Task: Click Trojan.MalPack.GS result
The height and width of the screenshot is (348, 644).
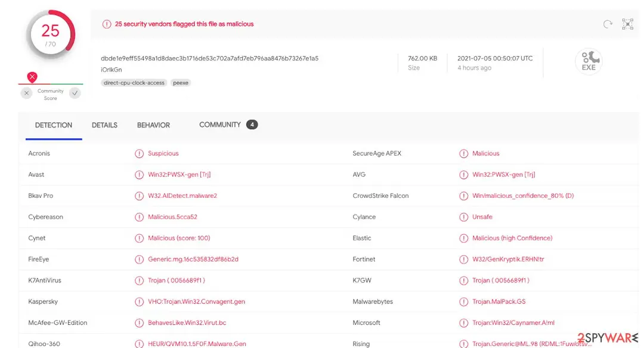Action: pos(499,302)
